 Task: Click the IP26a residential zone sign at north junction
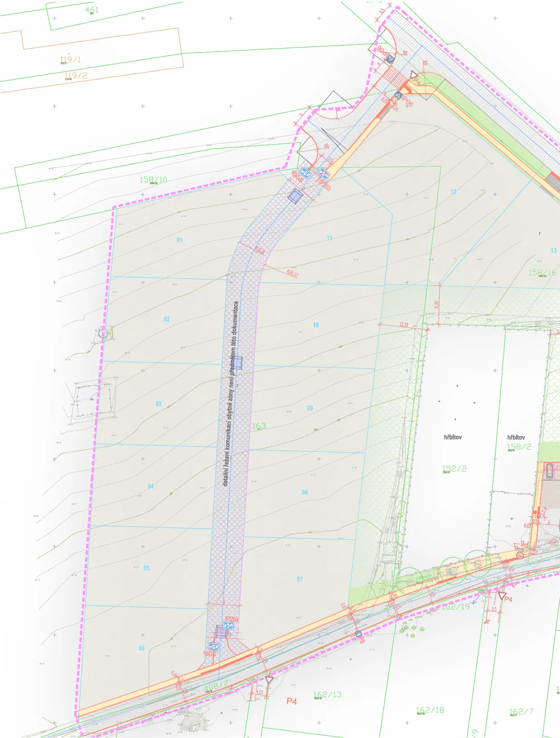pos(306,173)
